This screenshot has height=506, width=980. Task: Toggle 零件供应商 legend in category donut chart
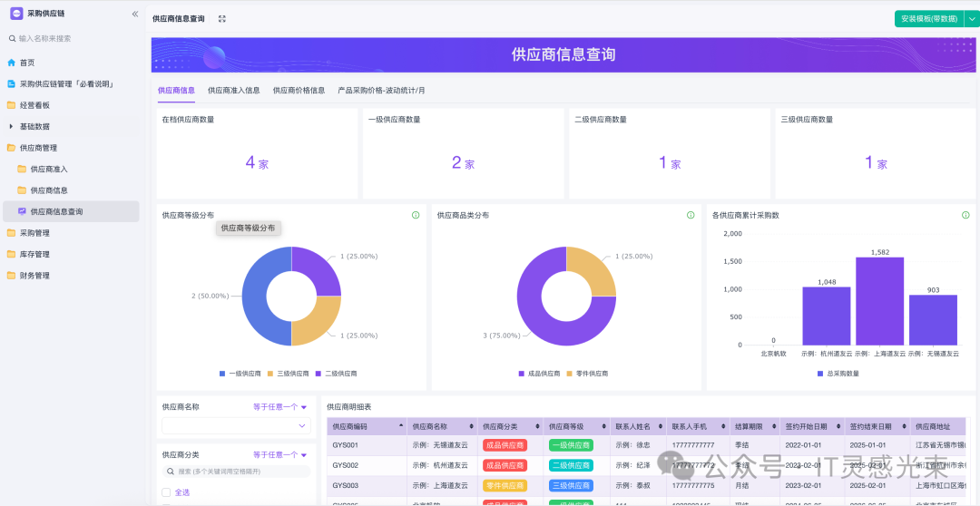587,374
